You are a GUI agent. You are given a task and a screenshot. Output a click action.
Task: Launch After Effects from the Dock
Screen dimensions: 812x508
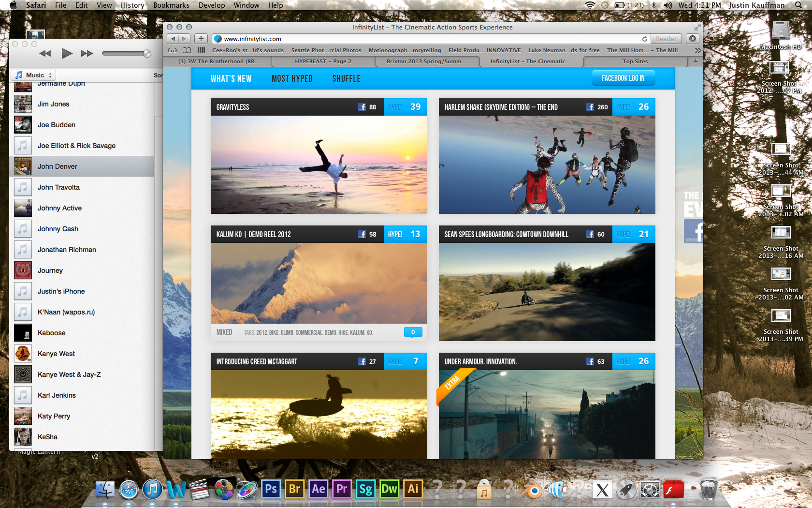pyautogui.click(x=318, y=489)
